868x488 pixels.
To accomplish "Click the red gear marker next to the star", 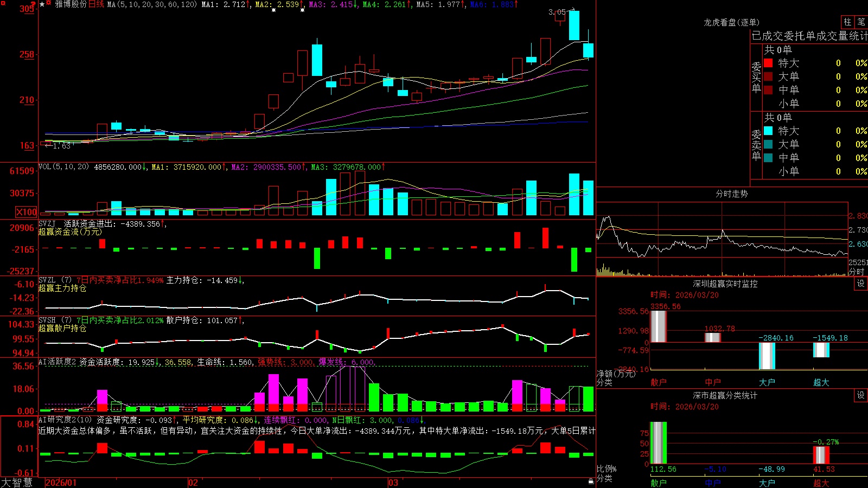I will click(x=49, y=4).
